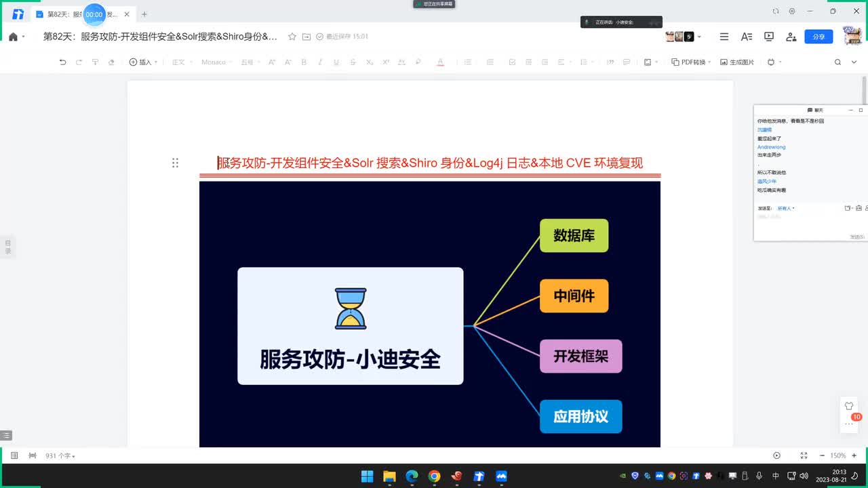Open the Monaco font dropdown

(216, 62)
